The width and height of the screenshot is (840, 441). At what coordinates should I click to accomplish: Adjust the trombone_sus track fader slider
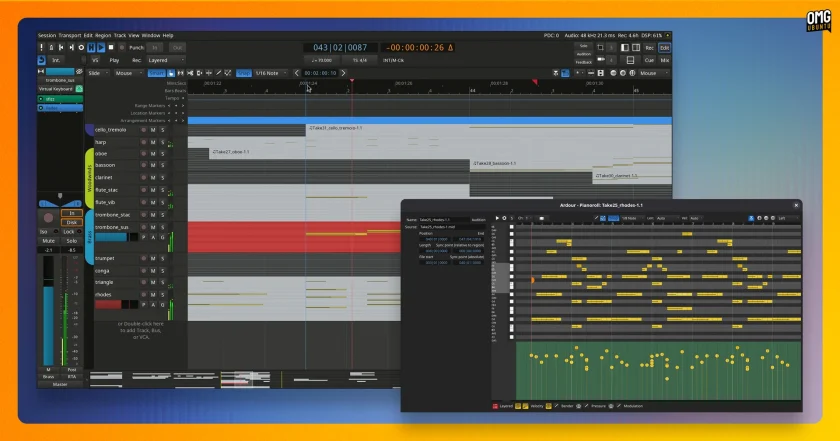tap(116, 237)
